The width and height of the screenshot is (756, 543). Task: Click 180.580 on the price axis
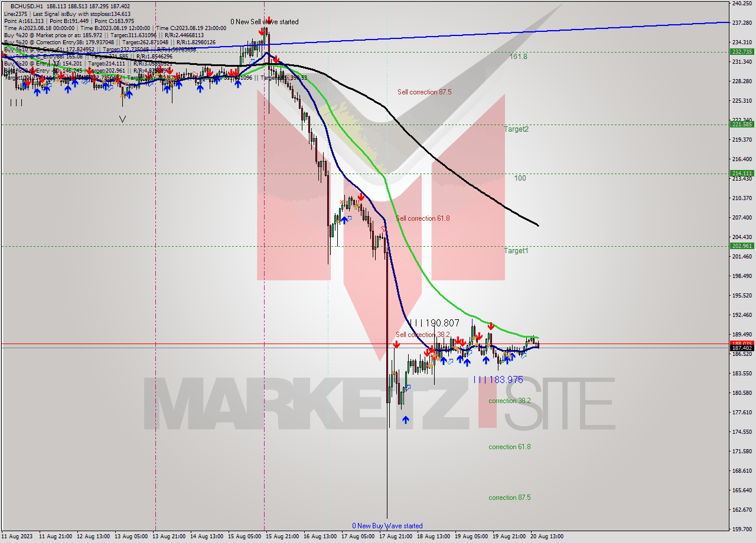742,392
